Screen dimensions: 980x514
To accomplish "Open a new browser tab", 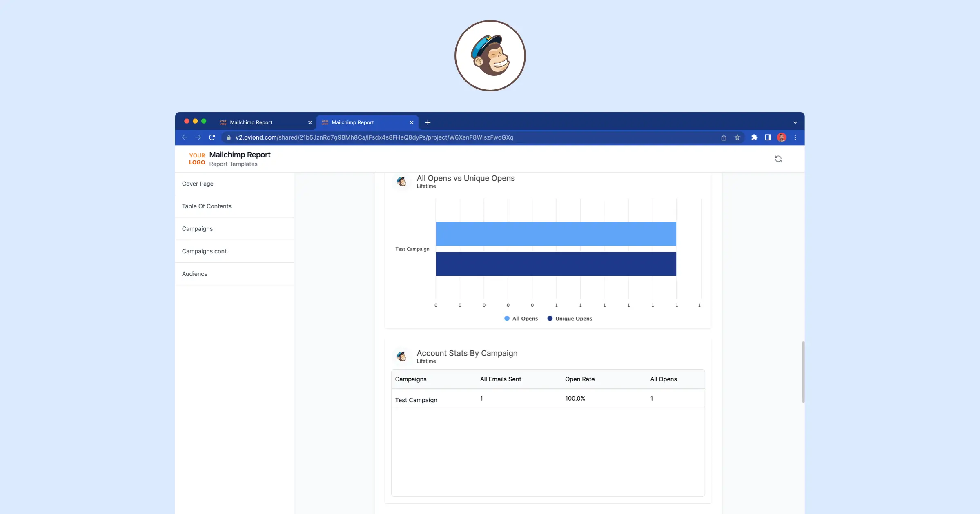I will tap(428, 122).
